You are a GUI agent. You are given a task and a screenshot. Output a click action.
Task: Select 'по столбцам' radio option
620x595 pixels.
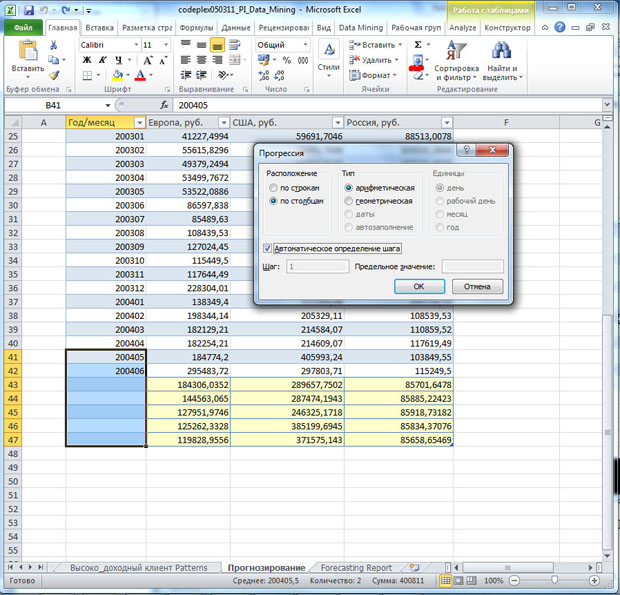tap(273, 201)
